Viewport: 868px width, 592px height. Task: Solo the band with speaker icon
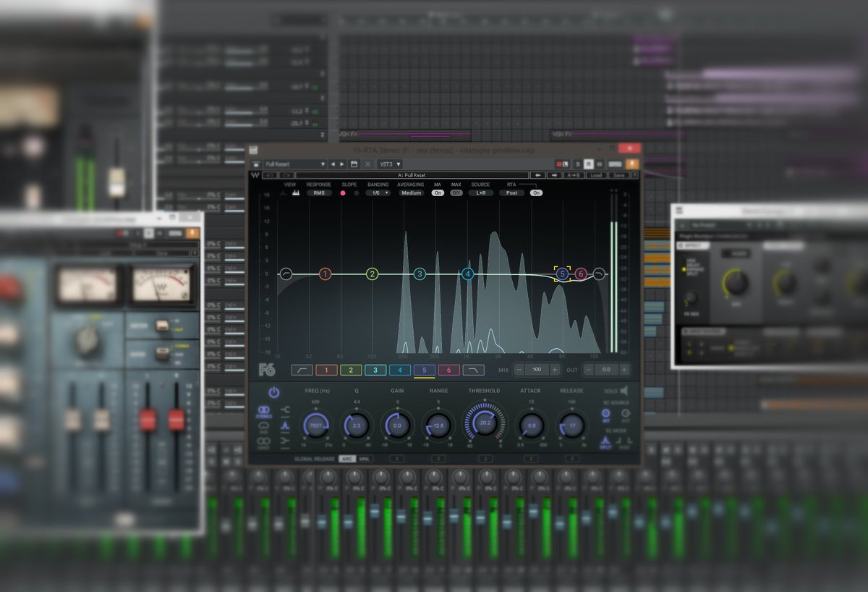pyautogui.click(x=624, y=391)
